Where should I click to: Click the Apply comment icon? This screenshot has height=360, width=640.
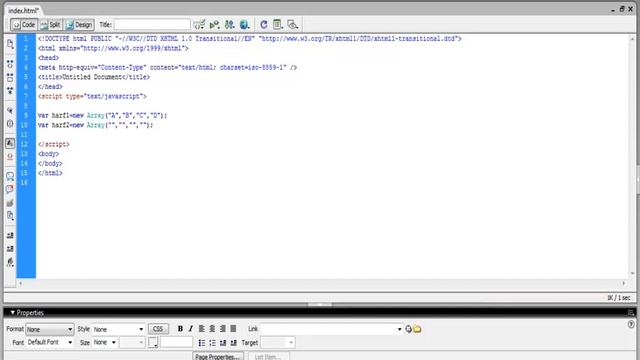10,176
